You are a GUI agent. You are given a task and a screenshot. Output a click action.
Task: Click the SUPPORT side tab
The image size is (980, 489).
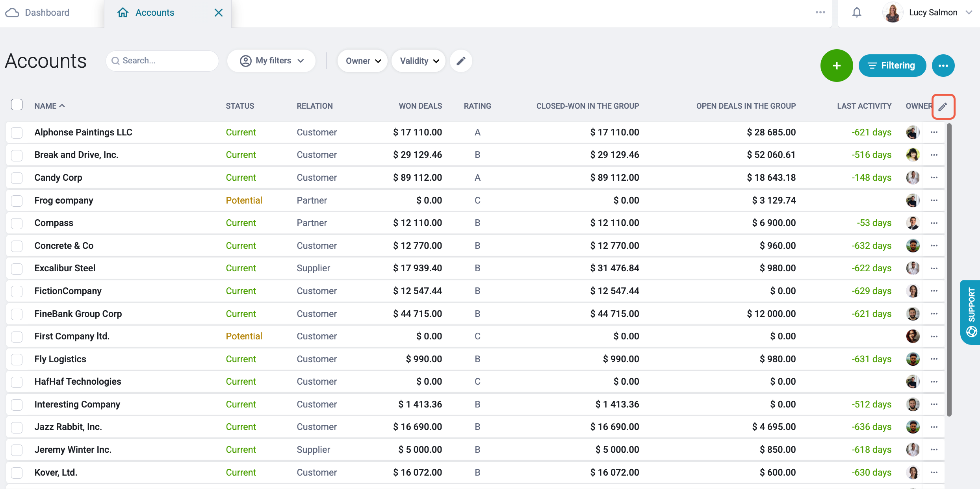click(x=971, y=312)
